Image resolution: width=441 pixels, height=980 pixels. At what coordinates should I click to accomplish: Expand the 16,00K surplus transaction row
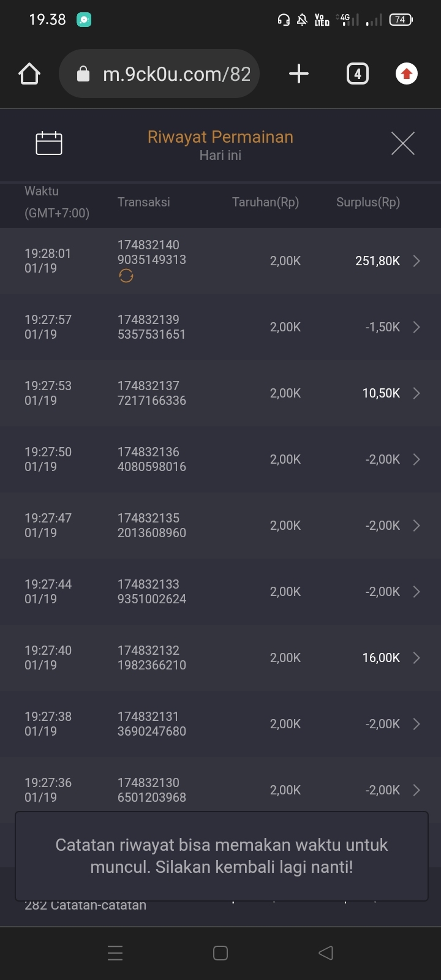pos(417,658)
